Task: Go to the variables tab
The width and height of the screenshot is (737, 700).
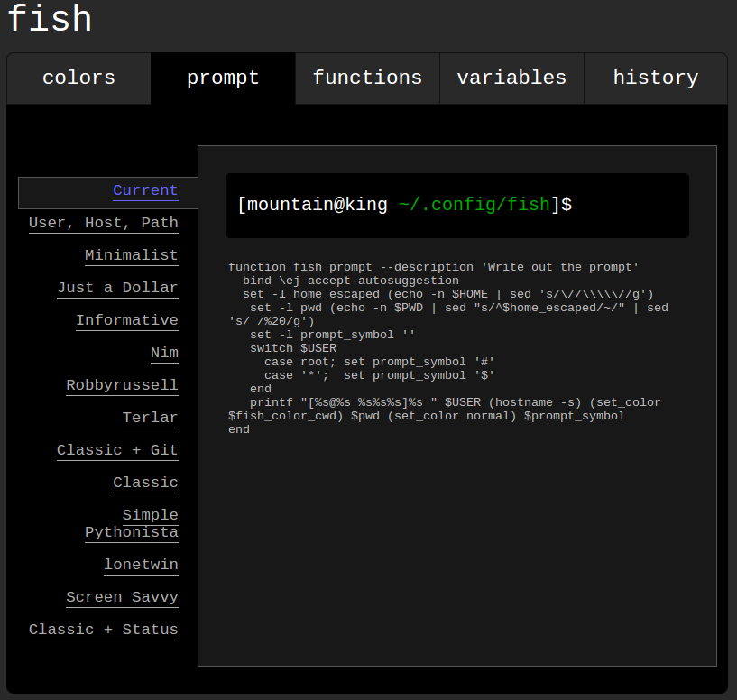Action: pyautogui.click(x=511, y=78)
